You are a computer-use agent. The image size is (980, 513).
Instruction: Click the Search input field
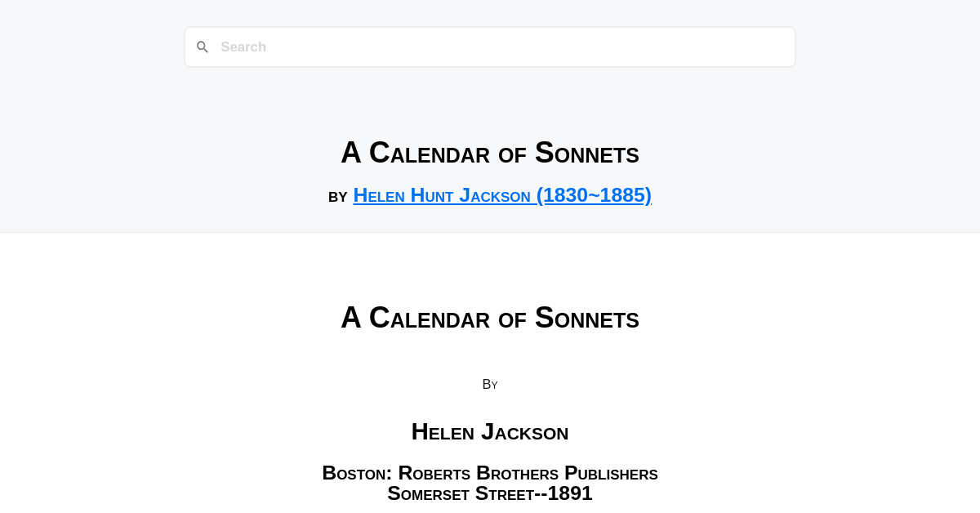coord(490,47)
